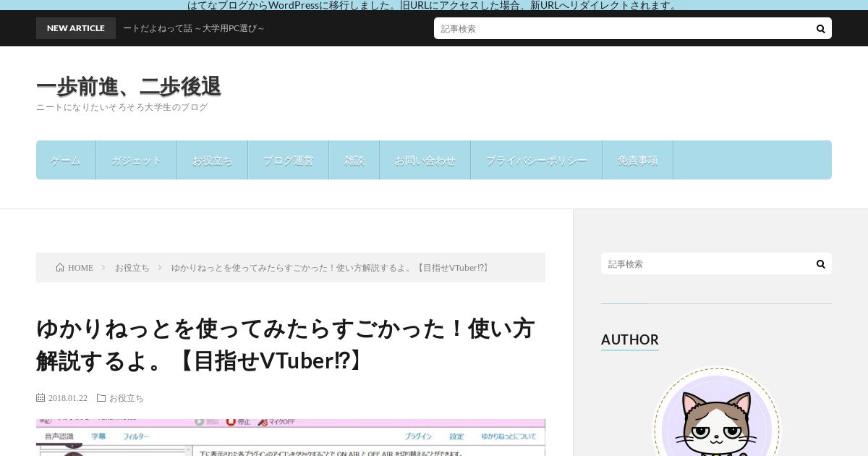
Task: Click the お役立ち category link under the title
Action: click(127, 398)
